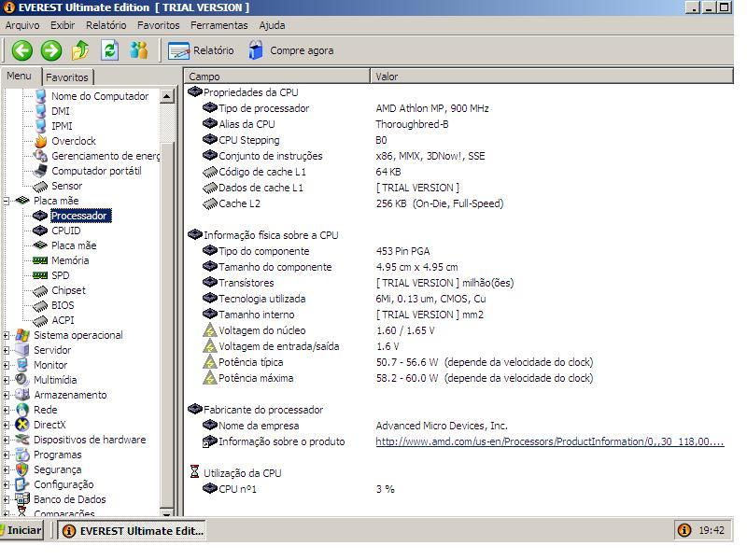This screenshot has width=747, height=560.
Task: Open the Relatório menu in the menu bar
Action: click(x=106, y=25)
